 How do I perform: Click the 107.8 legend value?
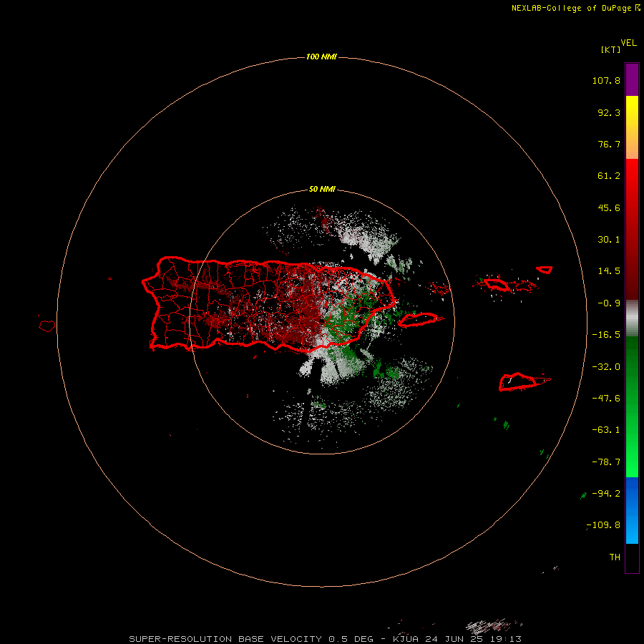point(606,80)
